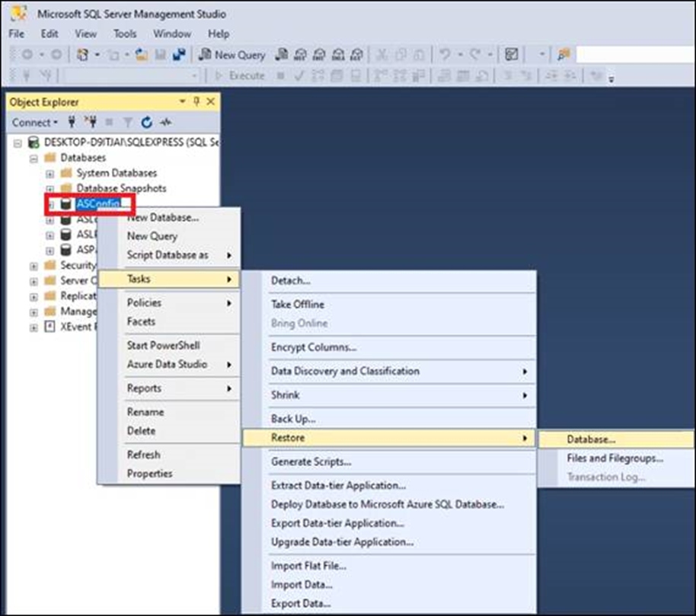696x616 pixels.
Task: Choose Extract Data-tier Application...
Action: coord(389,486)
